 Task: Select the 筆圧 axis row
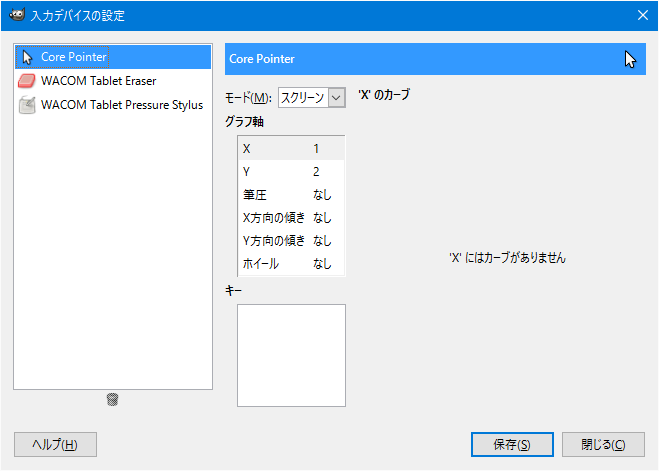(x=291, y=195)
